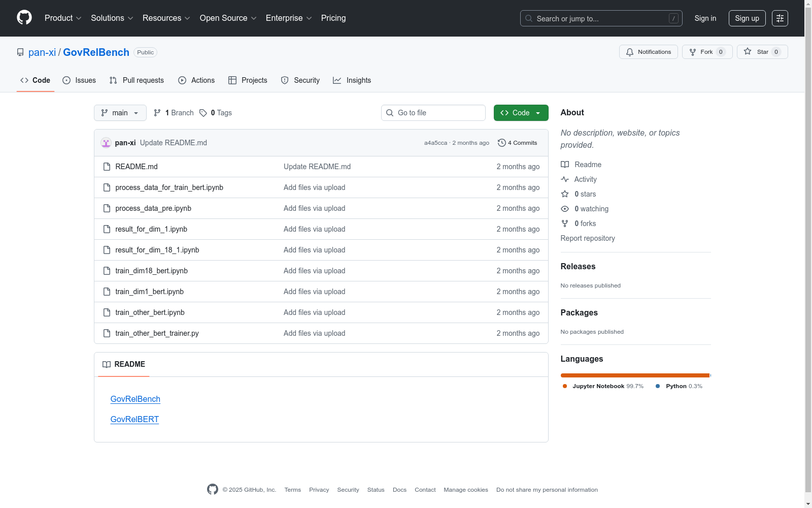Screen dimensions: 812x508
Task: Click the Go to file input
Action: (x=433, y=113)
